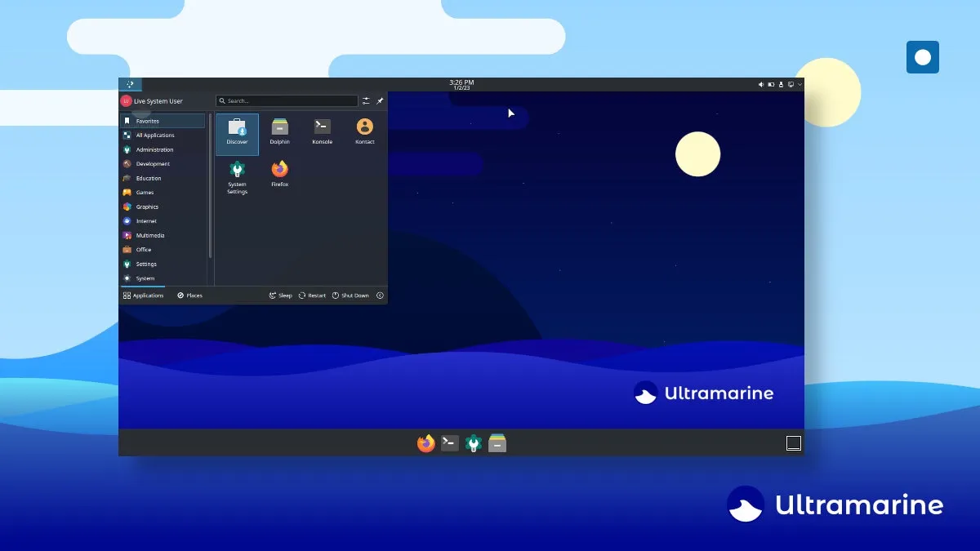Open System Settings from the launcher

tap(237, 174)
